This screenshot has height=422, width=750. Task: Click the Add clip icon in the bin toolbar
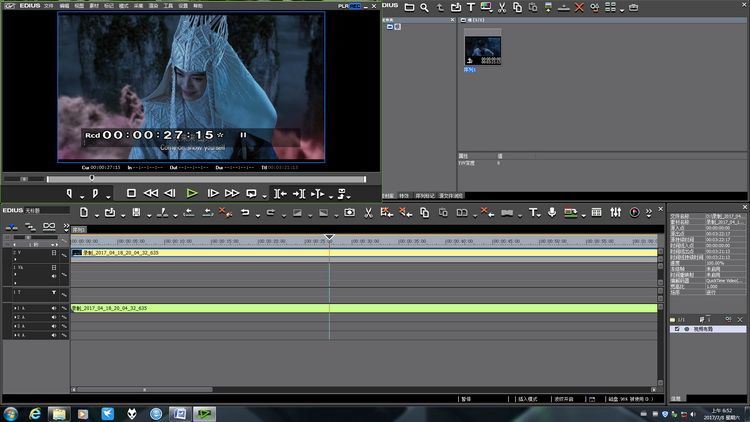[456, 7]
